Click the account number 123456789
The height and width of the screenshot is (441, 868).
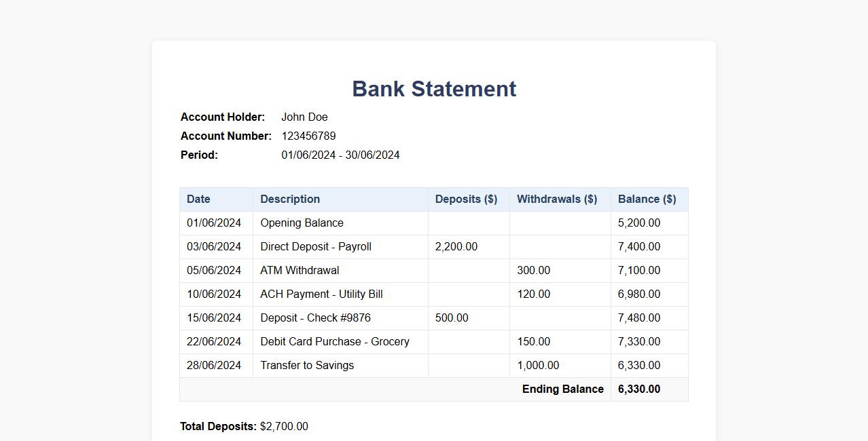pos(309,136)
